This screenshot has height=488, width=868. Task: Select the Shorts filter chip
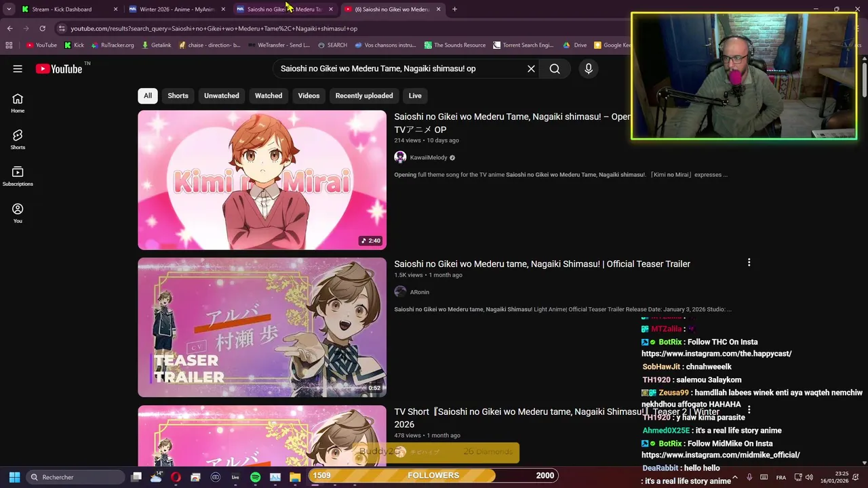[178, 96]
